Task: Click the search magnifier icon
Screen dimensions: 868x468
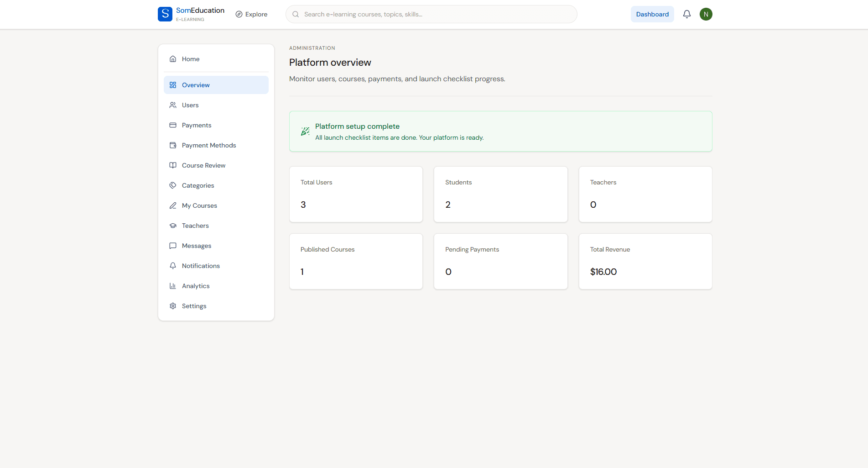Action: [x=296, y=14]
